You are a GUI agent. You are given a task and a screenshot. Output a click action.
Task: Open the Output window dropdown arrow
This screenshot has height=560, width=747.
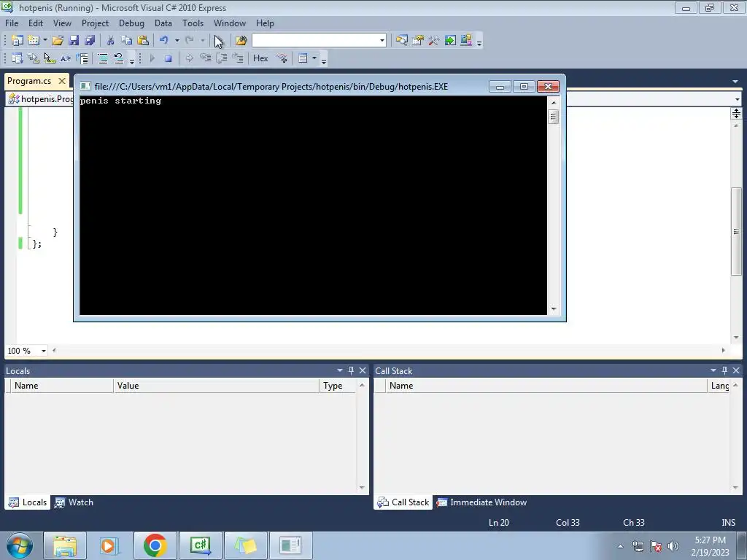(x=314, y=58)
